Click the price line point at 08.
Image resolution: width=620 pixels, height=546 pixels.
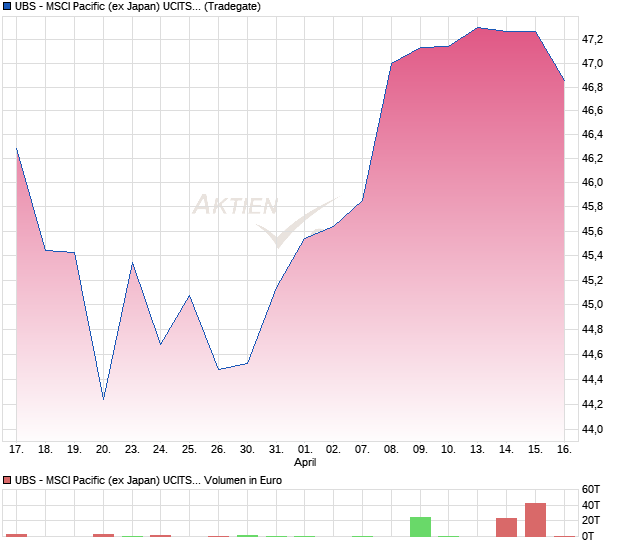(x=391, y=63)
